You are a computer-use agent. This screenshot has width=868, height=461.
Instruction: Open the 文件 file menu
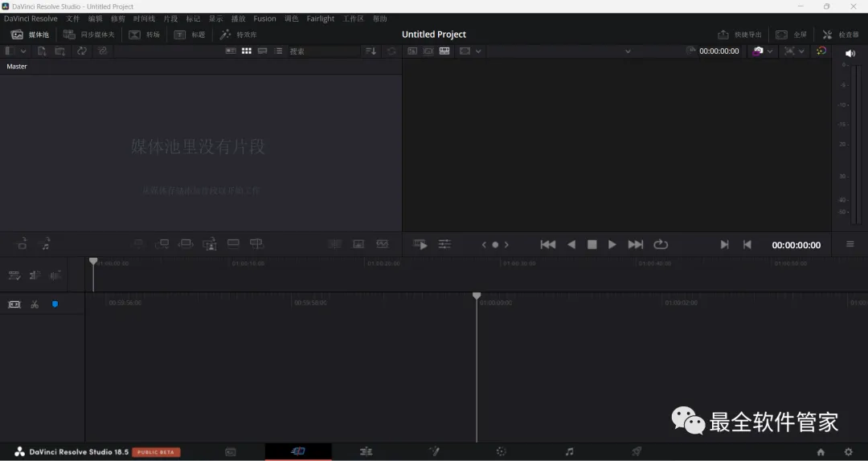(x=73, y=18)
